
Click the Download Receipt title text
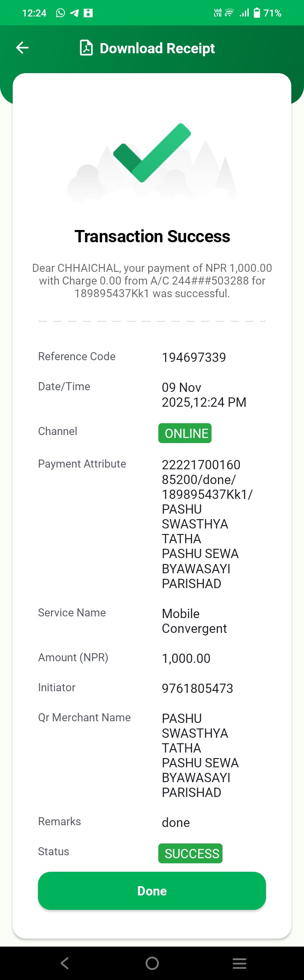coord(157,48)
